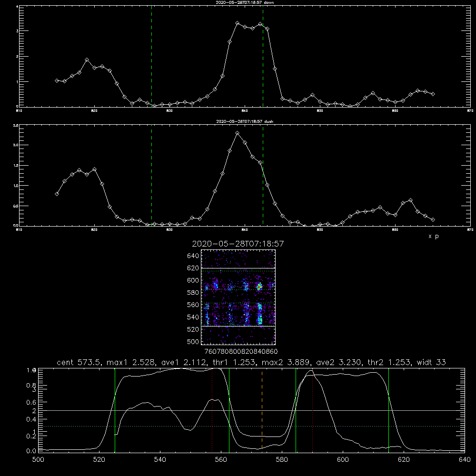The width and height of the screenshot is (476, 476).
Task: Click the x-axis label 520 in bottom profile plot
Action: click(x=99, y=460)
